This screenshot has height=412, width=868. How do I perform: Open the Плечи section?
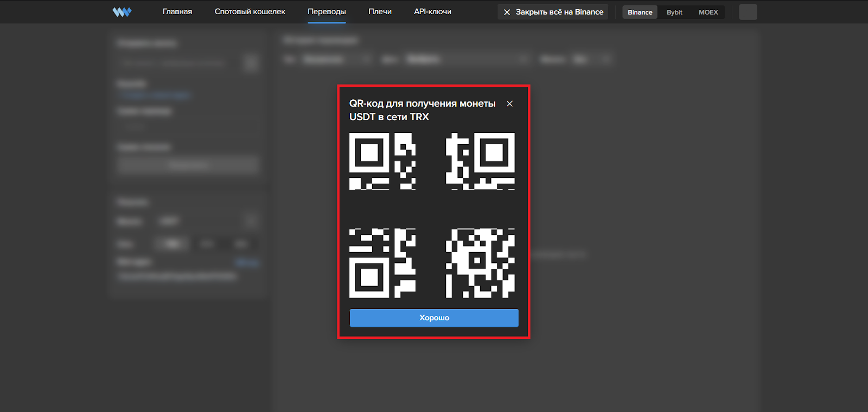380,11
